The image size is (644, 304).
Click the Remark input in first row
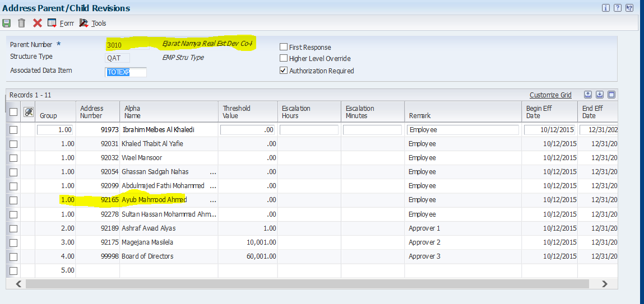point(463,130)
